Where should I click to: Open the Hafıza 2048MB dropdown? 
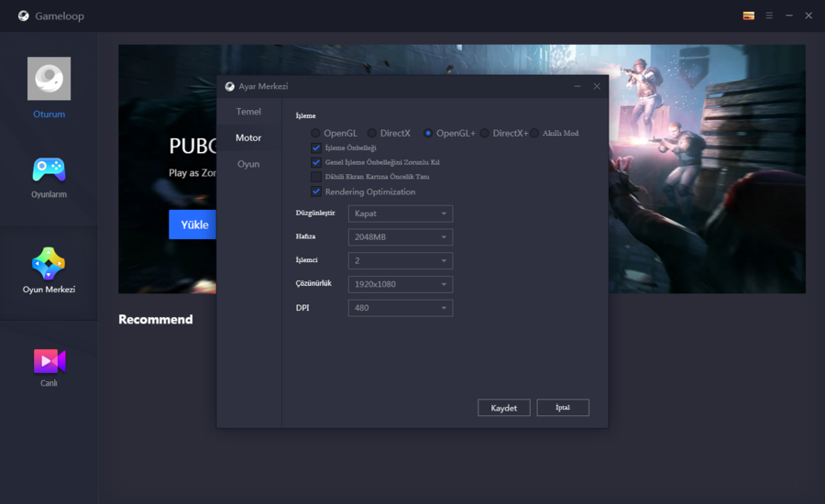[x=400, y=237]
